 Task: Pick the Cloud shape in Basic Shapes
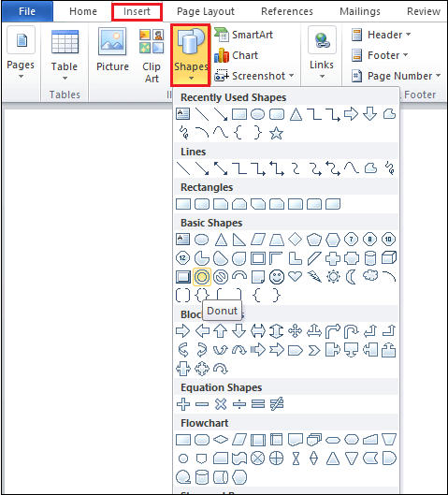tap(370, 275)
